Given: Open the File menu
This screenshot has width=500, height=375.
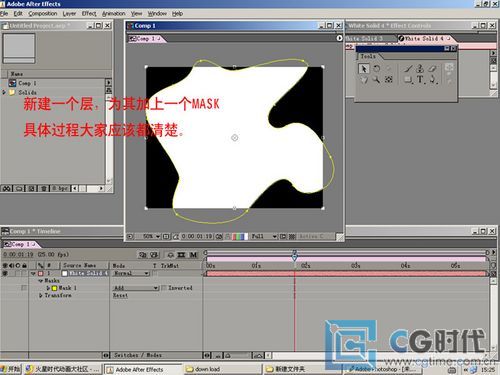Looking at the screenshot, I should point(4,14).
